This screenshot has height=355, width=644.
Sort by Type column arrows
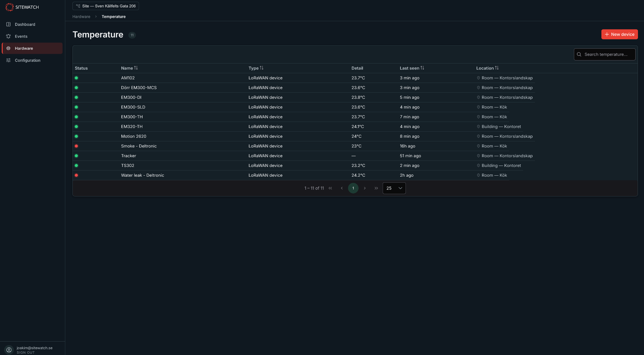click(262, 68)
